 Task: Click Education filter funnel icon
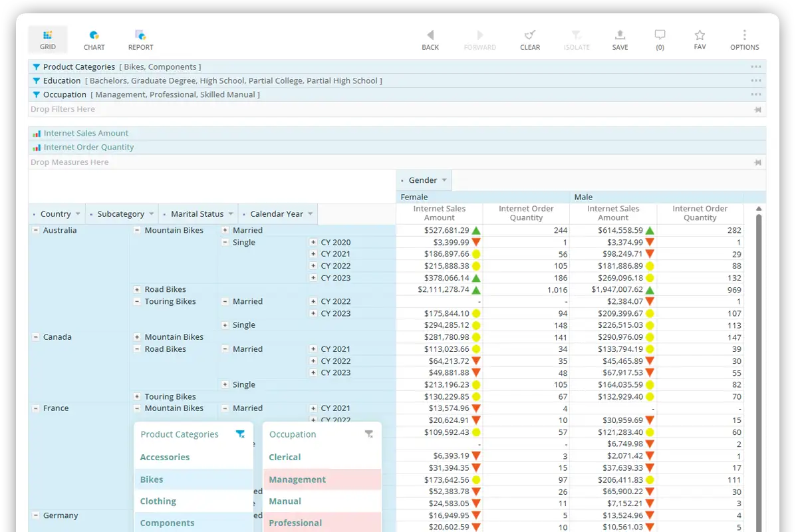coord(36,81)
